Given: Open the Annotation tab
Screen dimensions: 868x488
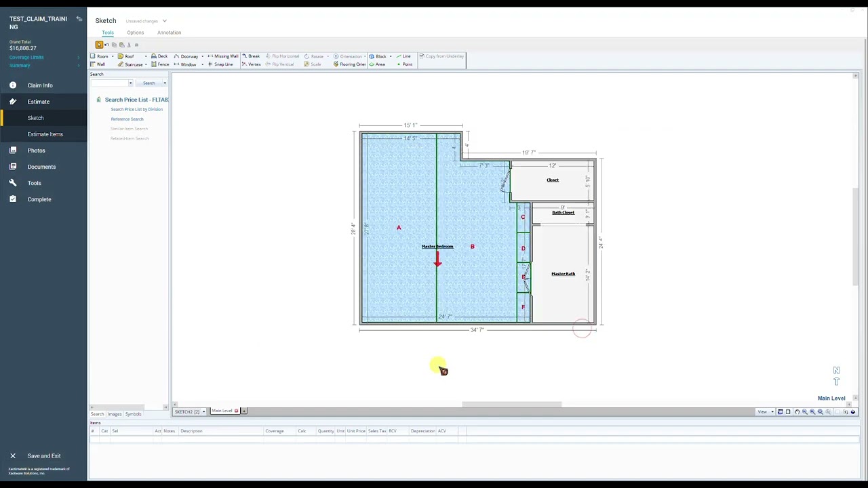Looking at the screenshot, I should (x=169, y=33).
